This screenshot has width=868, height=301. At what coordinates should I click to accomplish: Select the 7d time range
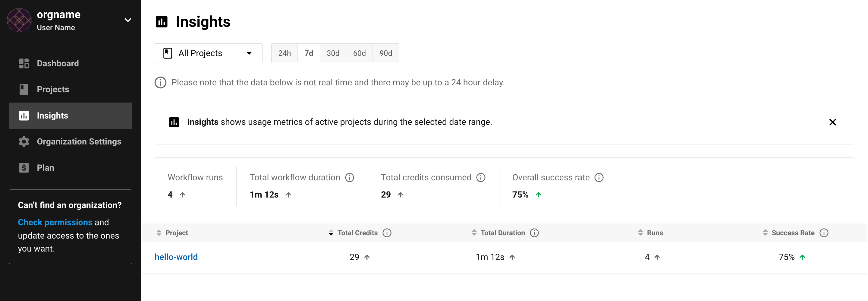click(x=309, y=53)
